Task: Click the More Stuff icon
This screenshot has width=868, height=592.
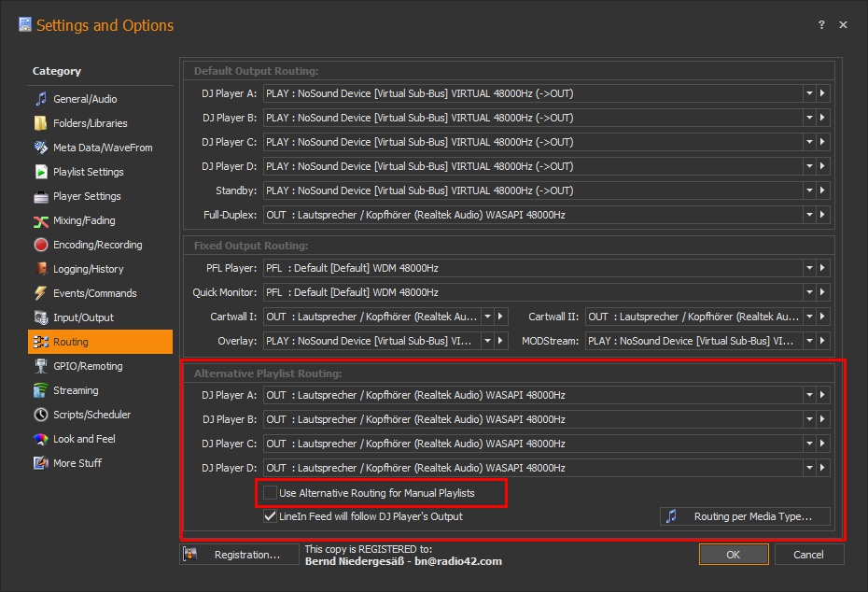Action: [x=41, y=463]
